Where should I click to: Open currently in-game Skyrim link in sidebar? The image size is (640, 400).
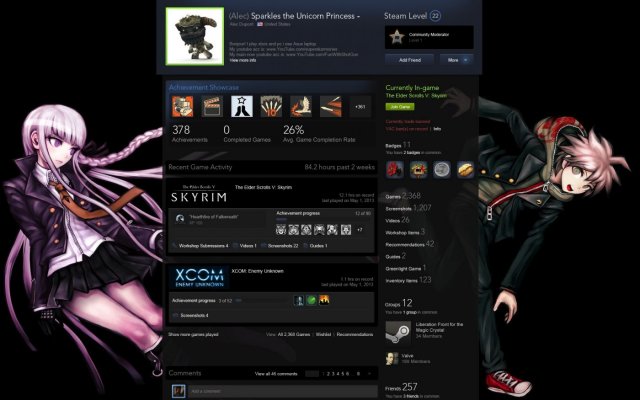pos(416,96)
